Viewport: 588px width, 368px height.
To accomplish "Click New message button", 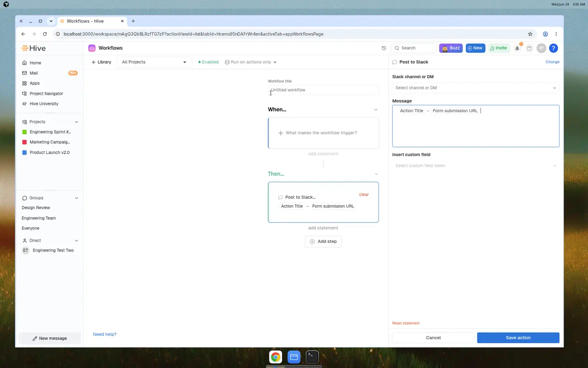I will tap(50, 338).
